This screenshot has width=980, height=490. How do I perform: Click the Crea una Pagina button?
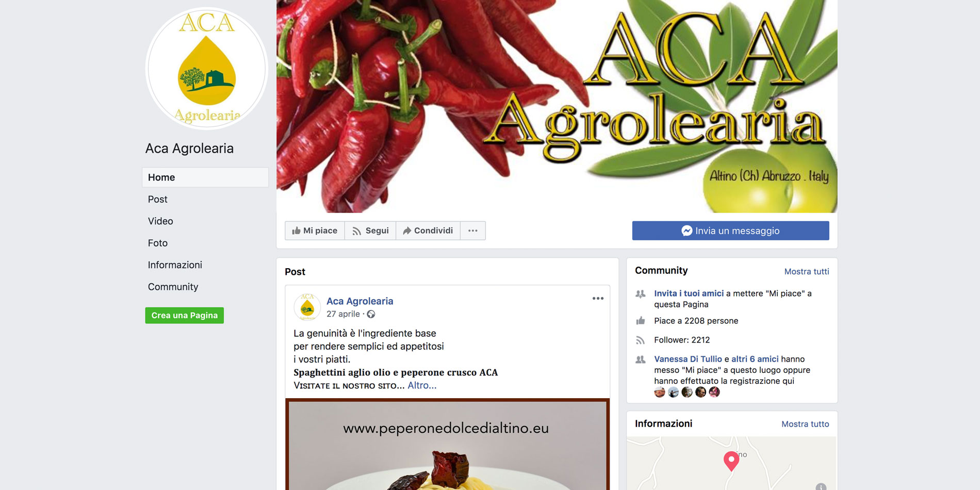pos(185,315)
